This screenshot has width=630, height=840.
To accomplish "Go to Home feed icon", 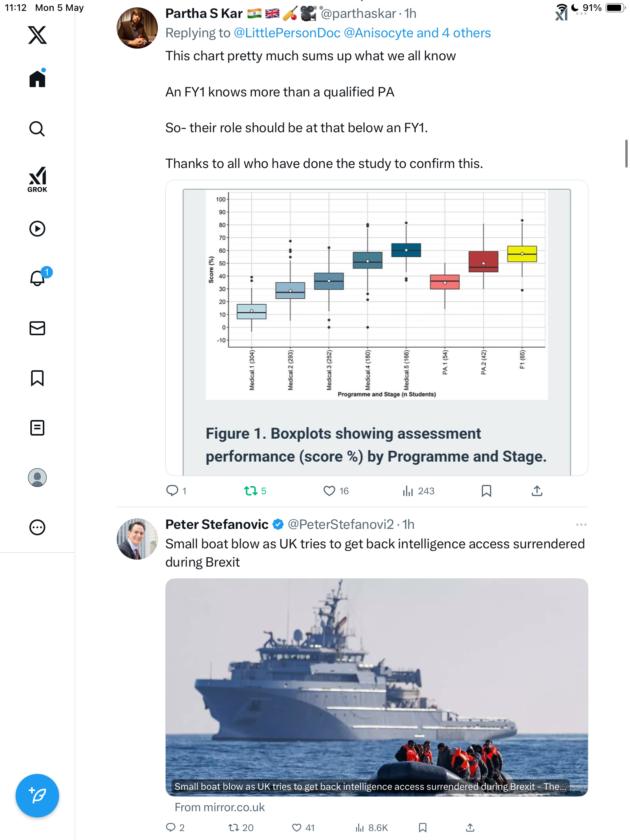I will pos(37,78).
